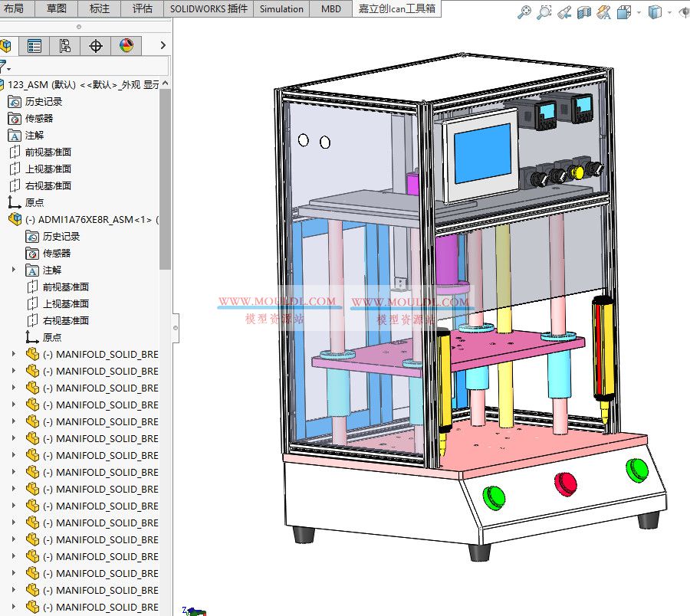Switch to the Simulation ribbon tab
Viewport: 690px width, 616px height.
pyautogui.click(x=281, y=9)
